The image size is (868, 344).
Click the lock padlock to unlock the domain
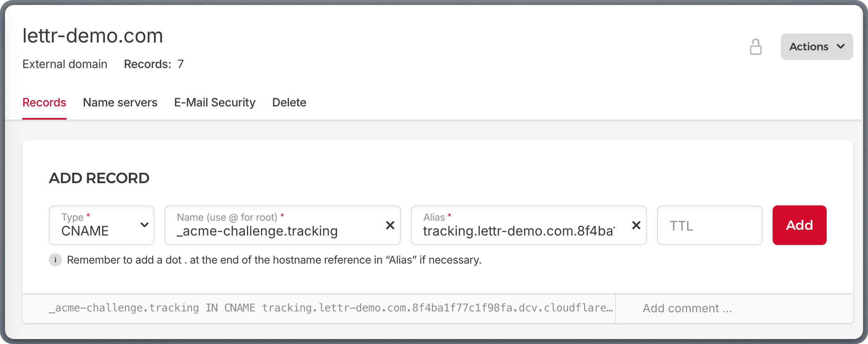[756, 47]
